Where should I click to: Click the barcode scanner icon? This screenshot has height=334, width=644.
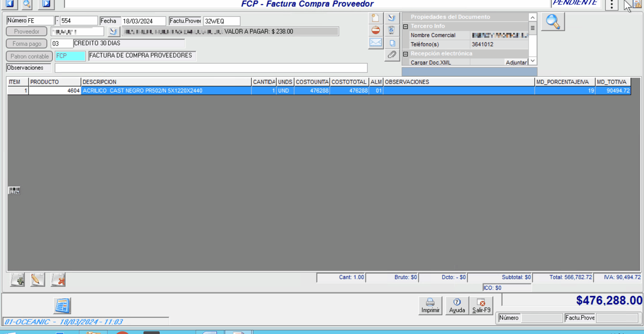click(x=14, y=191)
